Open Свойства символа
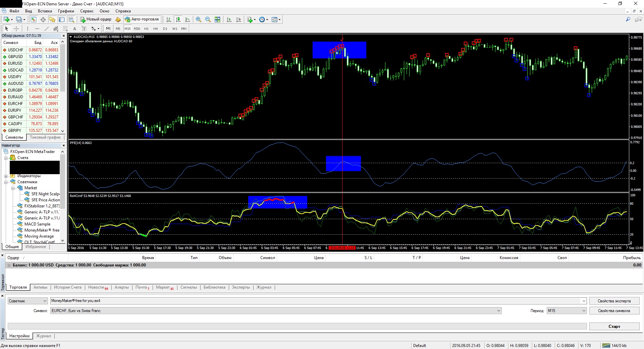Image resolution: width=644 pixels, height=349 pixels. pos(614,311)
